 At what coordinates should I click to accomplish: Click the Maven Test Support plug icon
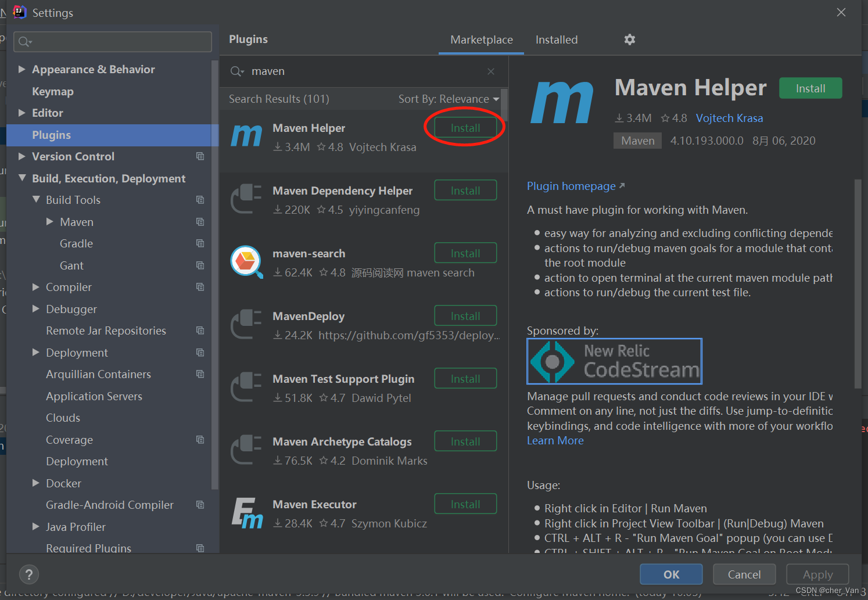(x=246, y=387)
